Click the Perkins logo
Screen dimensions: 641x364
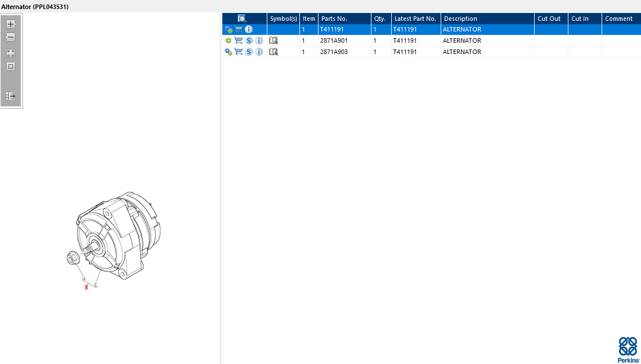pos(628,350)
